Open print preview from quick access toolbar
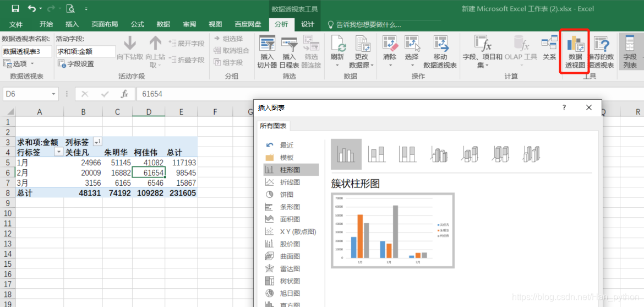 (x=70, y=8)
